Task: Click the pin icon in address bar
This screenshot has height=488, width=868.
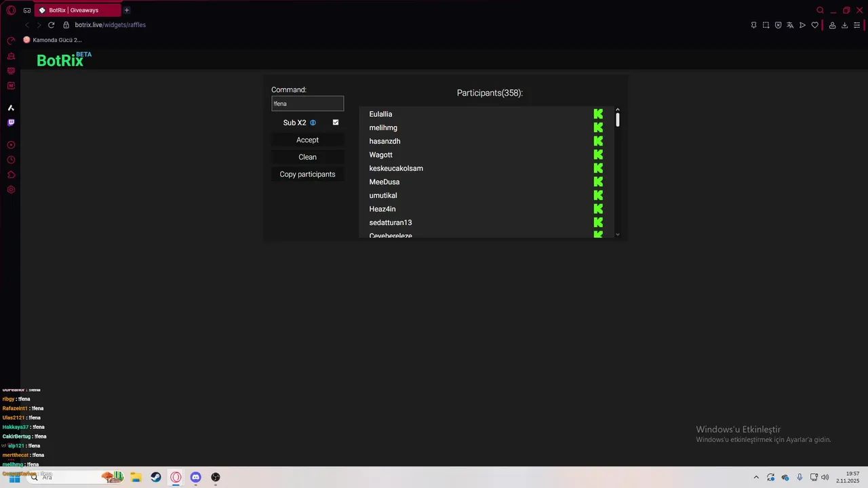Action: (753, 25)
